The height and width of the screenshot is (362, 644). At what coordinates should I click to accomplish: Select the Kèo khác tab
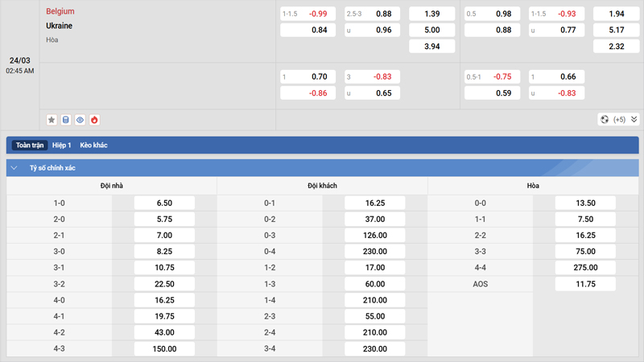point(93,146)
